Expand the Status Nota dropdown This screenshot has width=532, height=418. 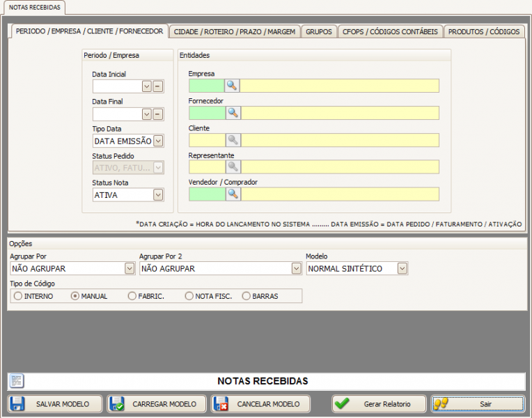point(158,195)
